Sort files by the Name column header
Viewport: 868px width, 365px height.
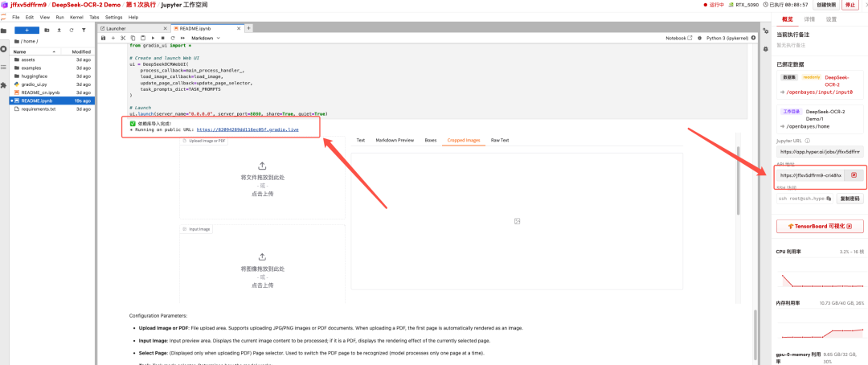[35, 51]
